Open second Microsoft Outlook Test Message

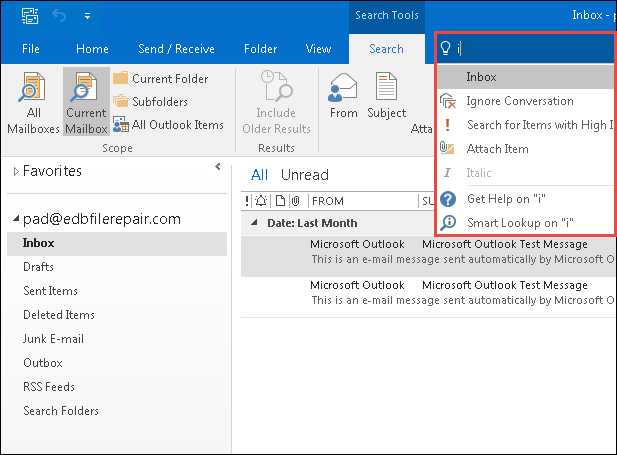[x=429, y=297]
